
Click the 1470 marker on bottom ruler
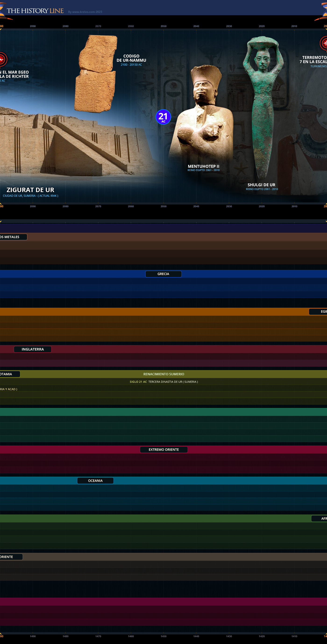point(98,636)
